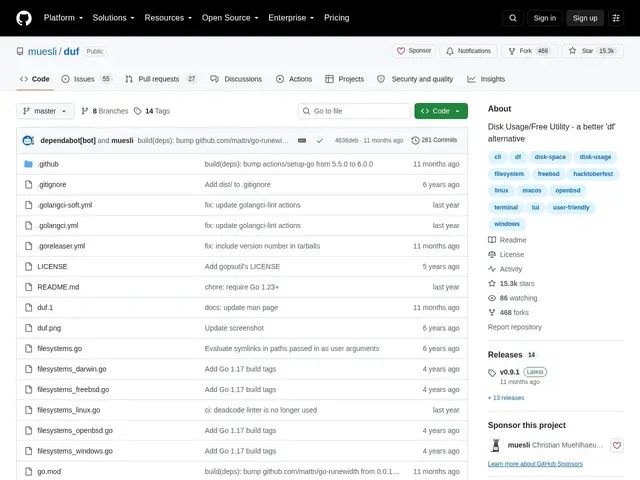Click the scale icon beside License

click(x=492, y=254)
